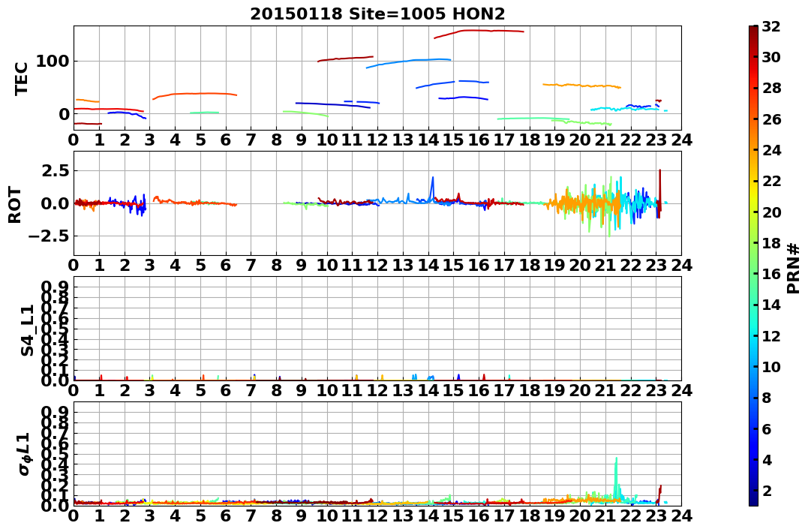The width and height of the screenshot is (808, 532).
Task: Click hour 24 label under TEC panel
Action: [x=681, y=140]
